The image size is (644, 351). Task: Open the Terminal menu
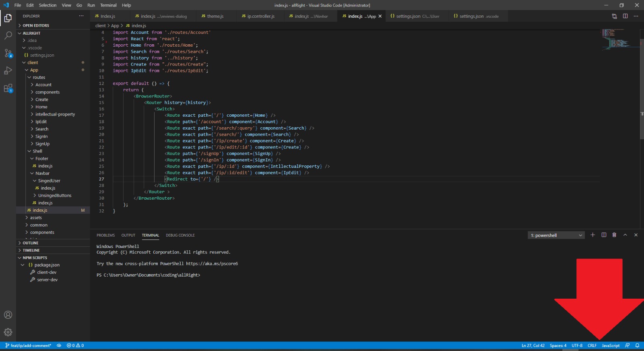tap(108, 5)
